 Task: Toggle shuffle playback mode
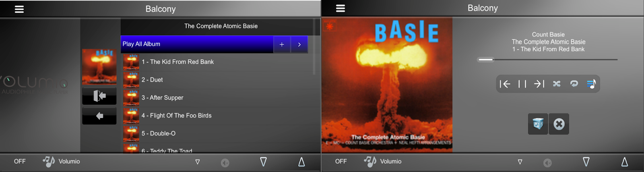[x=557, y=84]
